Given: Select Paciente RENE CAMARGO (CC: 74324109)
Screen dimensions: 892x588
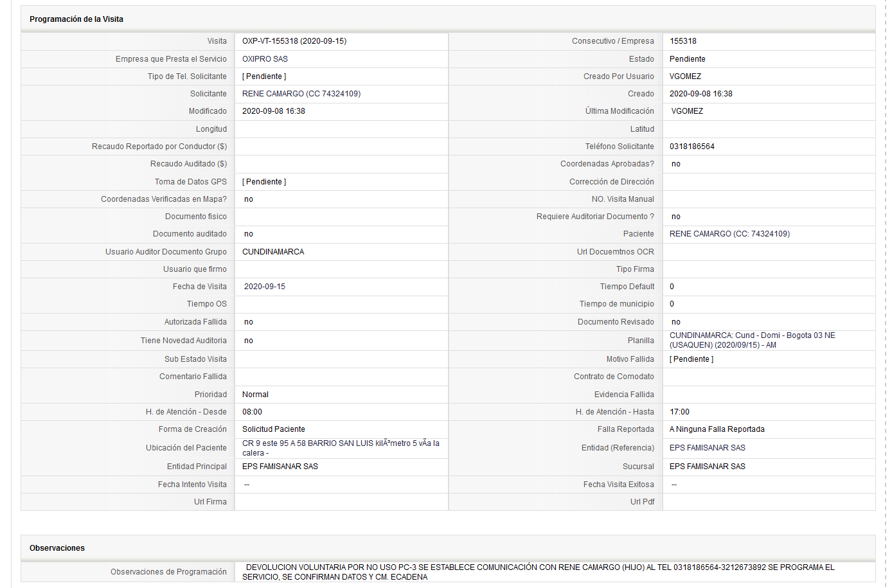Looking at the screenshot, I should point(730,234).
